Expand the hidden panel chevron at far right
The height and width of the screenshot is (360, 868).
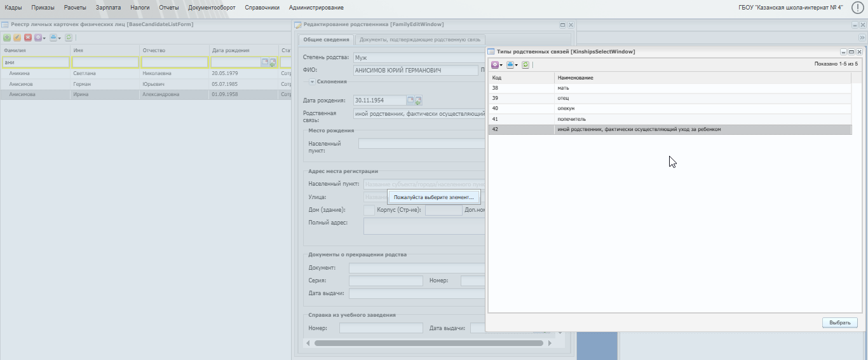pos(862,38)
